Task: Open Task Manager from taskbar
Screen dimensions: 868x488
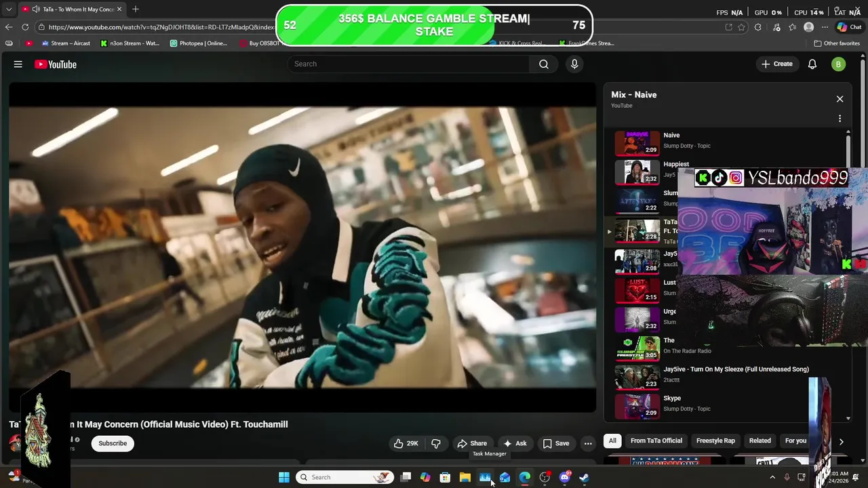Action: pyautogui.click(x=485, y=477)
